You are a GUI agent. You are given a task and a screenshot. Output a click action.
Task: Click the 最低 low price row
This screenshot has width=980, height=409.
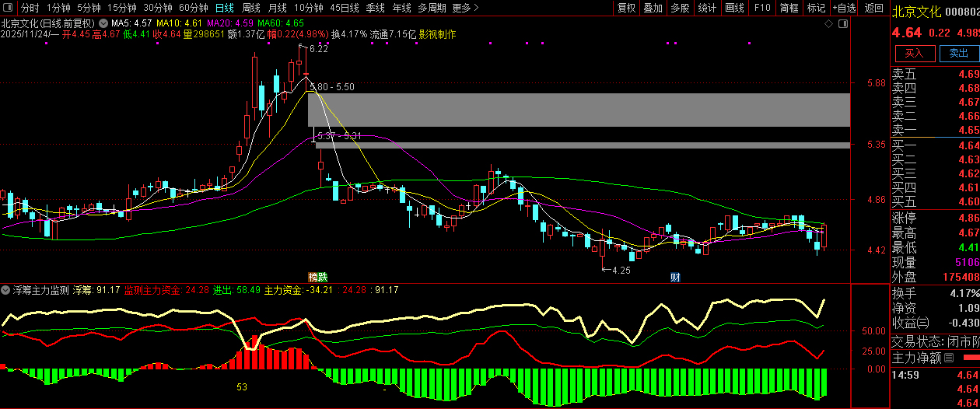point(935,247)
